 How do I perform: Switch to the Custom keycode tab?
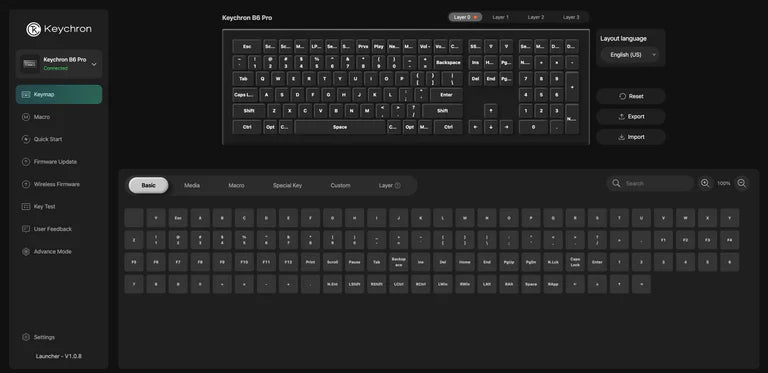click(x=340, y=186)
